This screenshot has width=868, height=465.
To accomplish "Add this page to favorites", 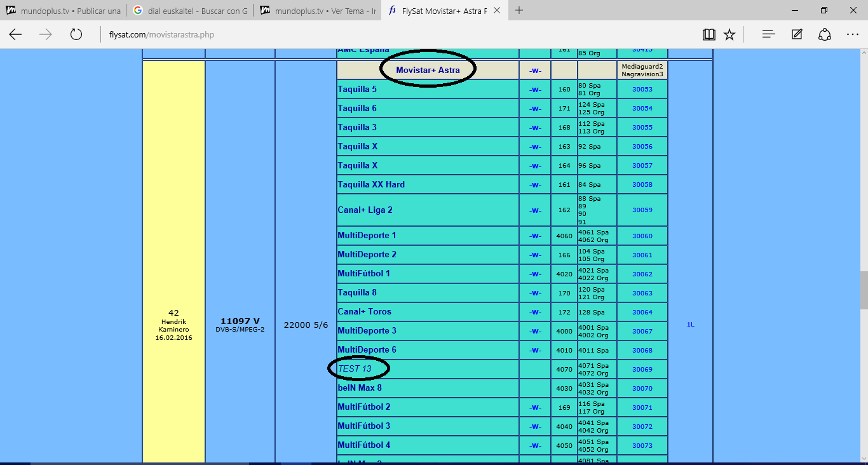I will [x=729, y=34].
